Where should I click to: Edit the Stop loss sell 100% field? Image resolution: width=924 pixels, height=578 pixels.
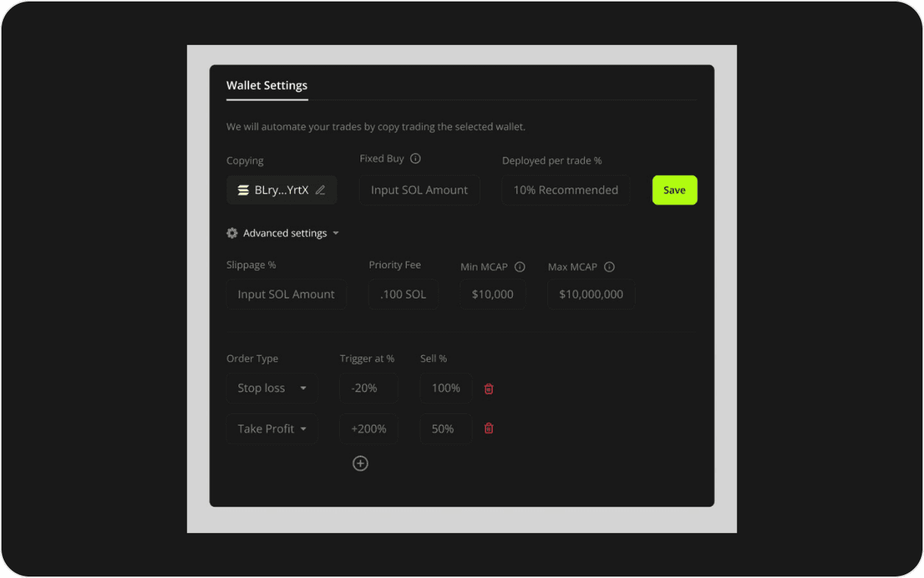click(446, 388)
